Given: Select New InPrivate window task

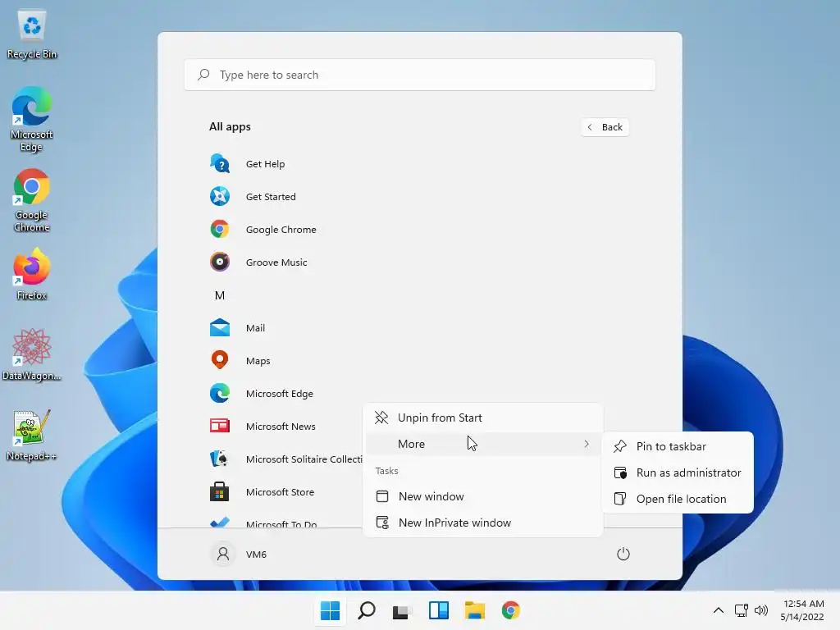Looking at the screenshot, I should pyautogui.click(x=482, y=523).
